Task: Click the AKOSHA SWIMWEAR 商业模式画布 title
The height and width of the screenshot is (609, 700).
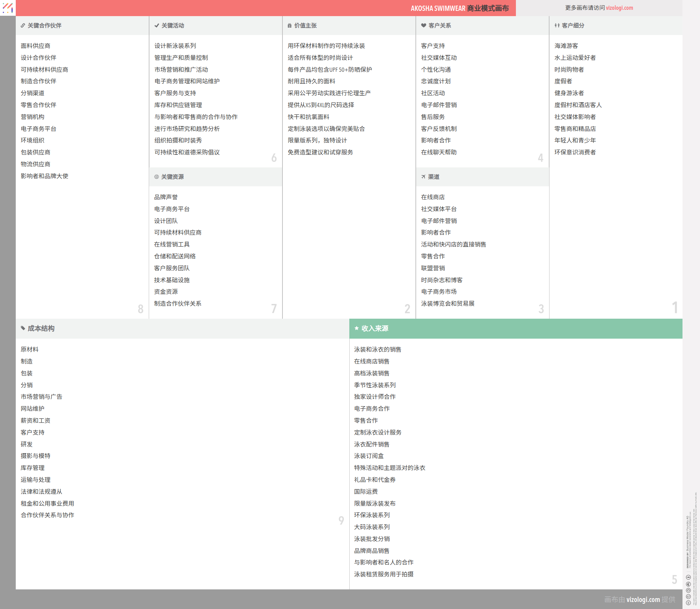Action: point(459,8)
